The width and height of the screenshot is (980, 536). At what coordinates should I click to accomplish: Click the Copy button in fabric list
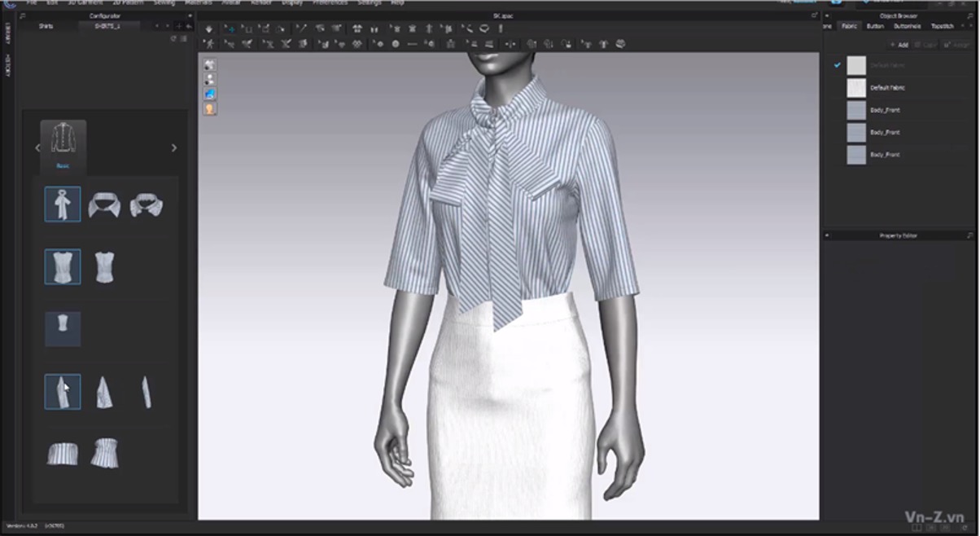pos(925,45)
